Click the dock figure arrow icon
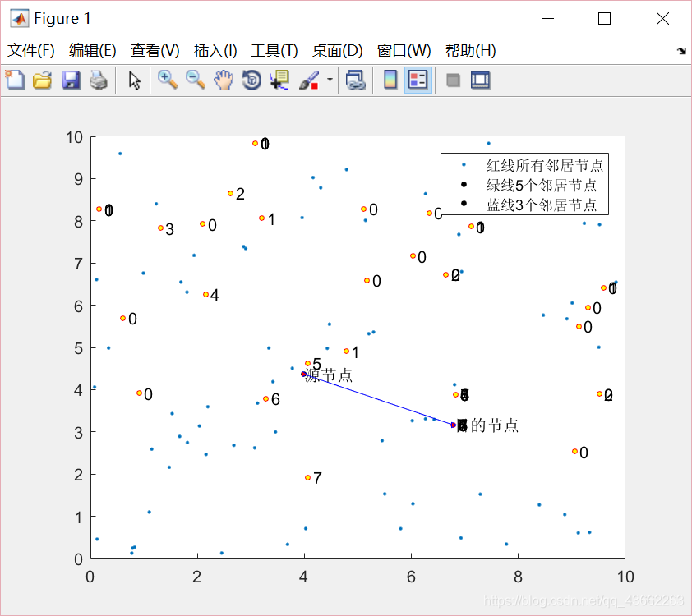 (x=681, y=51)
